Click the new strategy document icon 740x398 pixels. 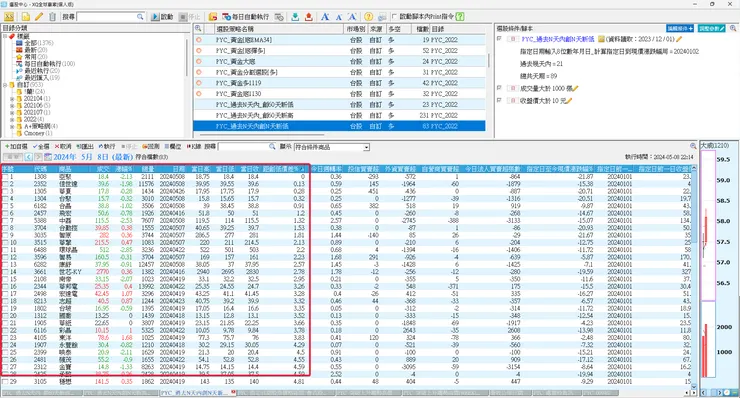pyautogui.click(x=25, y=17)
